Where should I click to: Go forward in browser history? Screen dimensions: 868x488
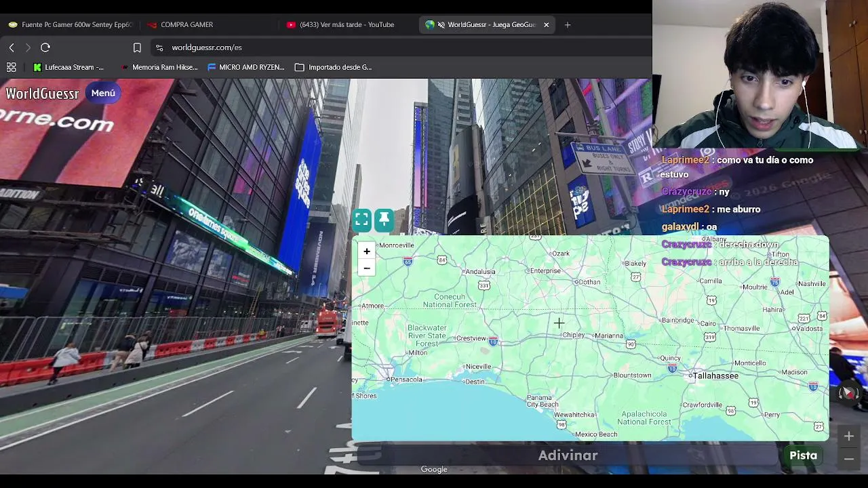click(x=28, y=47)
